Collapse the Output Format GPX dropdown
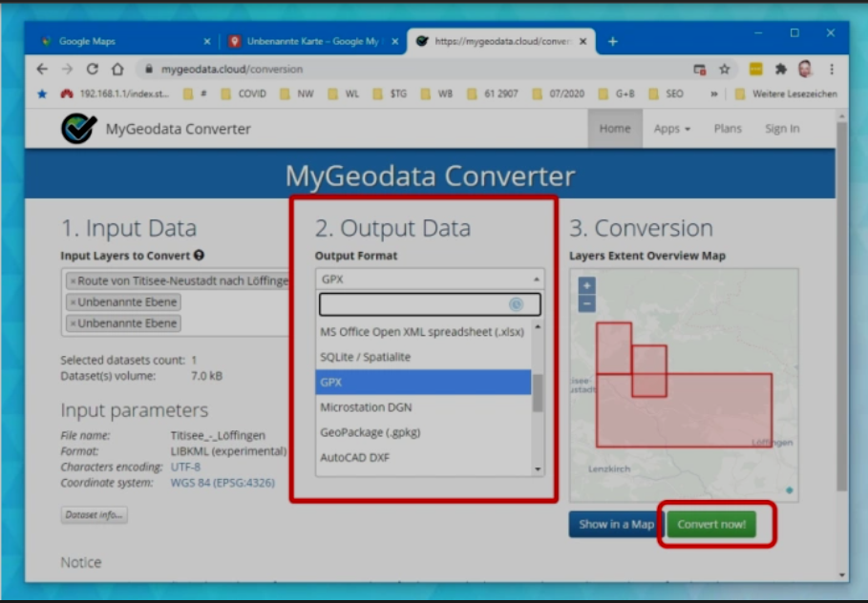 [x=430, y=279]
